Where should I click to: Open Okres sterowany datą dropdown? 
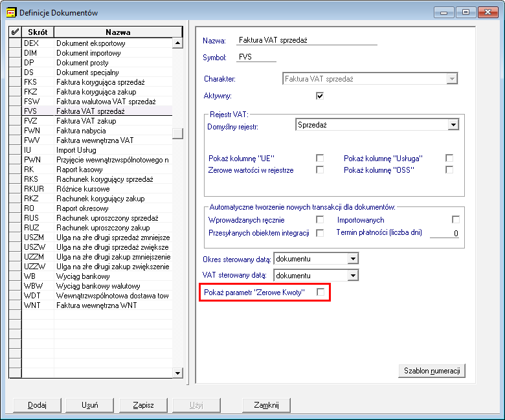point(353,259)
